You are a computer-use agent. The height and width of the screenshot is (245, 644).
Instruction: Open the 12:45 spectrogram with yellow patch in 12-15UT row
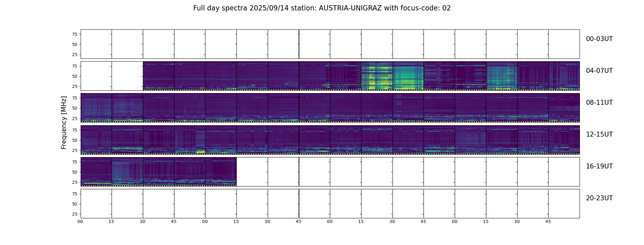click(190, 140)
